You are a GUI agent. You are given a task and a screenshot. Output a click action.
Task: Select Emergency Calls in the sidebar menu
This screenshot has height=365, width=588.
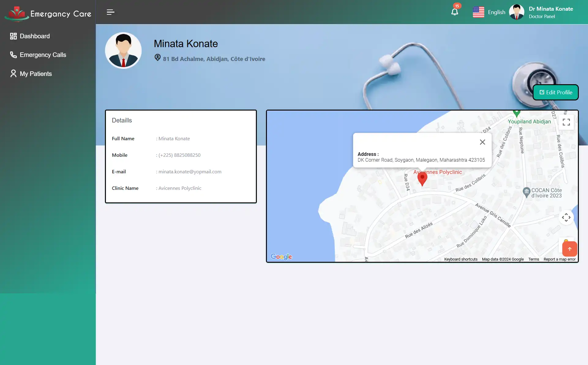43,55
